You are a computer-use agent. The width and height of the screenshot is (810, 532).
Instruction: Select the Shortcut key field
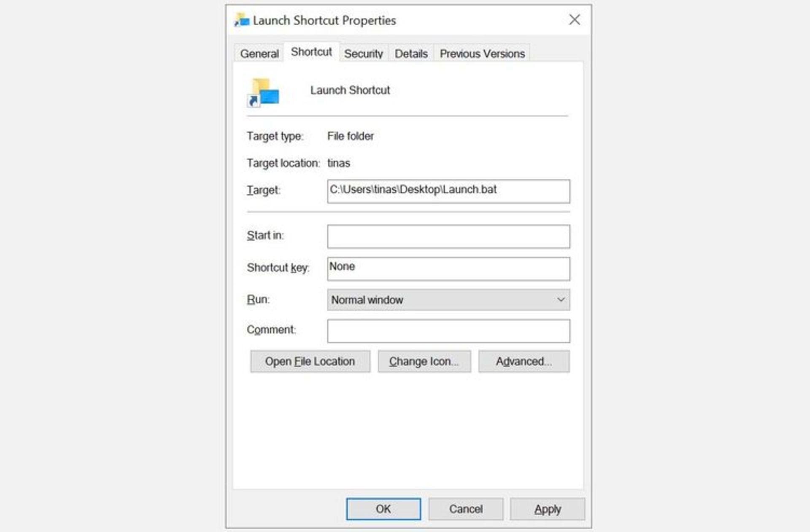[x=448, y=269]
